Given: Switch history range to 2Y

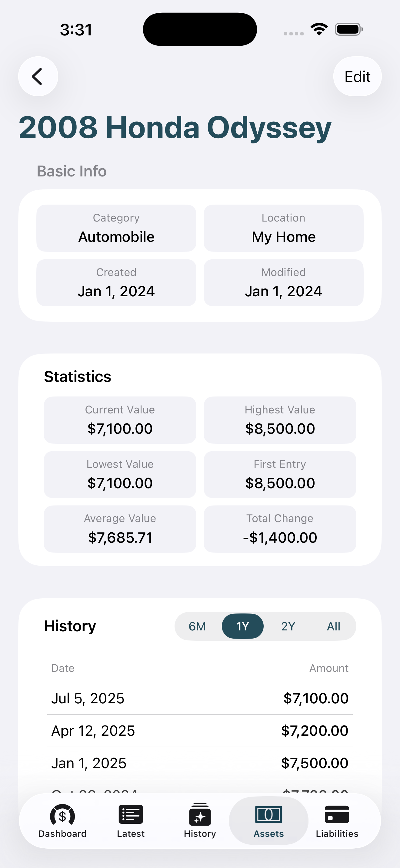Looking at the screenshot, I should (288, 626).
